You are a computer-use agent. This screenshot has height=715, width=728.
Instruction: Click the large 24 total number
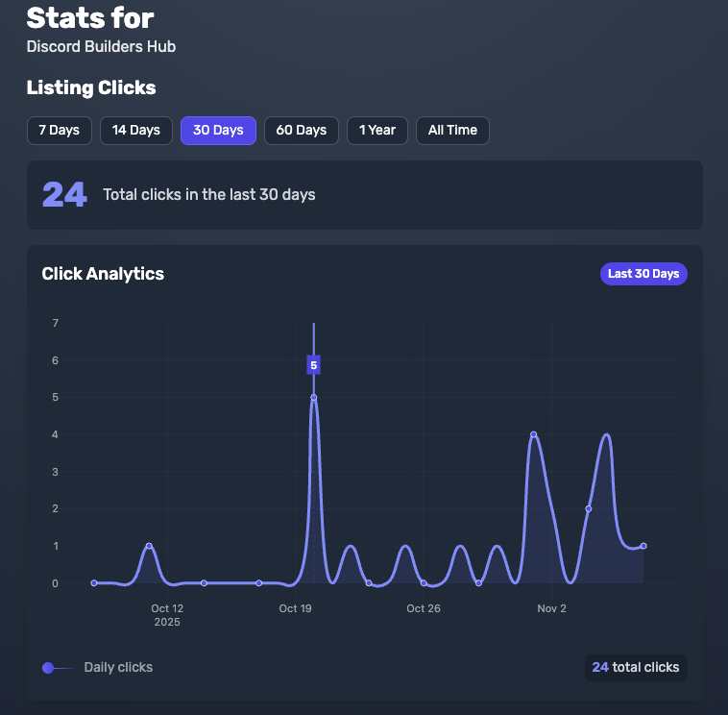point(64,195)
